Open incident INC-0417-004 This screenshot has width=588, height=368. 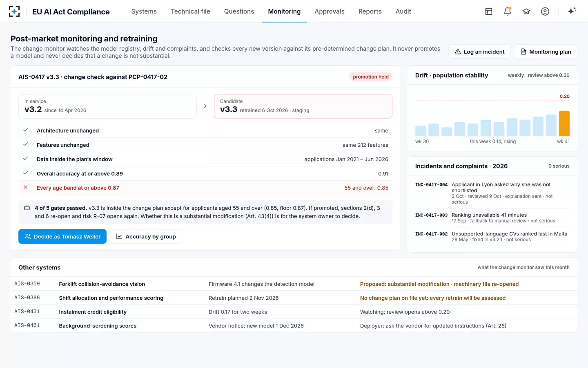pos(492,193)
